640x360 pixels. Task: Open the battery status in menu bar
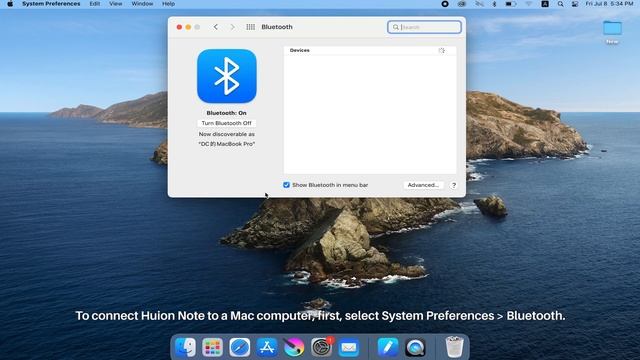pyautogui.click(x=511, y=4)
